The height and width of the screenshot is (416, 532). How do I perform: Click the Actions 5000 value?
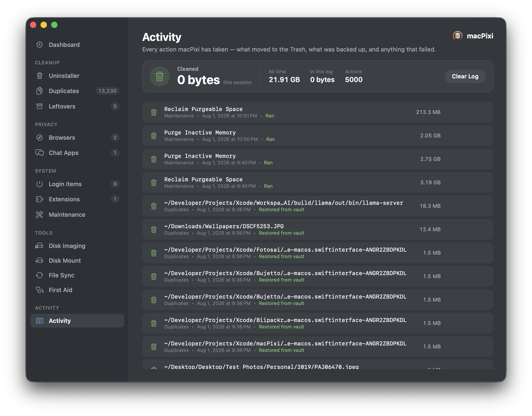pos(353,80)
